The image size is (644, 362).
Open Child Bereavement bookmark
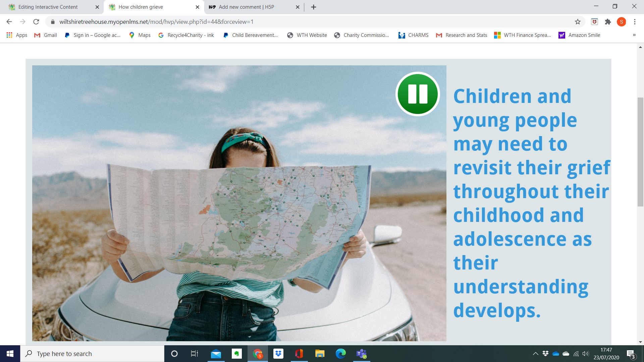[x=251, y=35]
